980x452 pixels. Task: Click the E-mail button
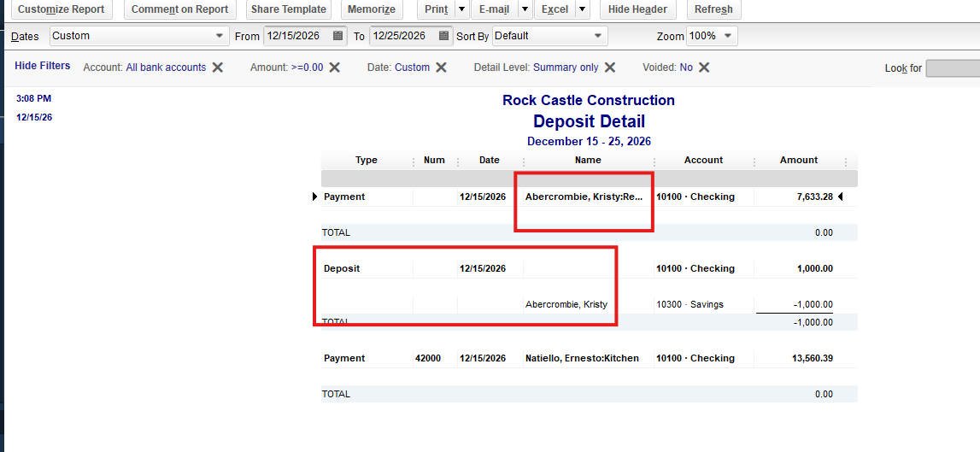494,9
